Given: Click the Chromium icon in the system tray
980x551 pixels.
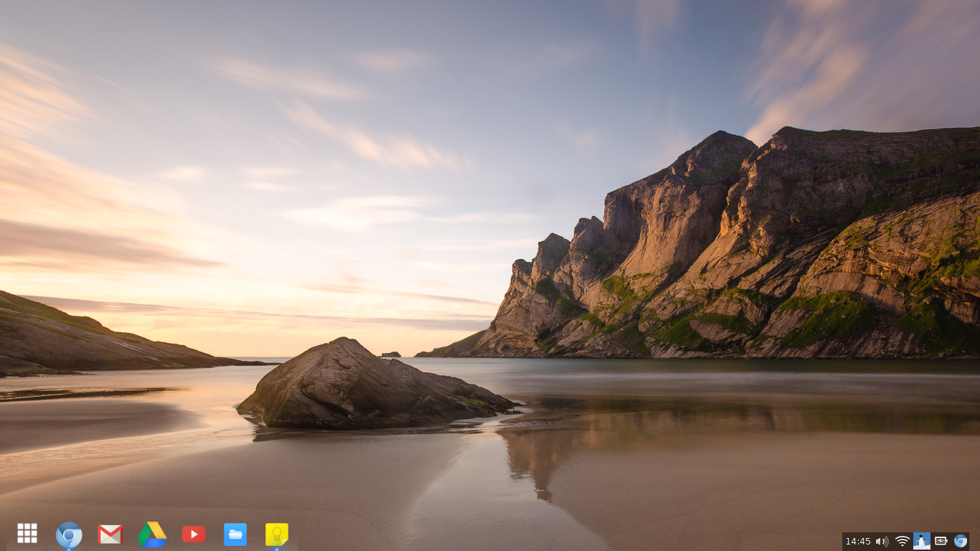Looking at the screenshot, I should pos(961,542).
